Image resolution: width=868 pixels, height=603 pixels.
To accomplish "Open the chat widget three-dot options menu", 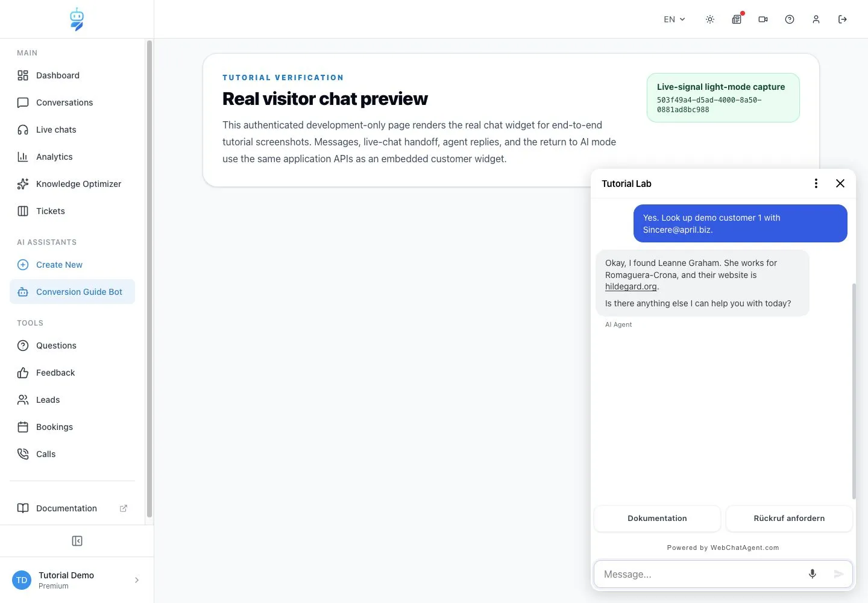I will [x=816, y=183].
